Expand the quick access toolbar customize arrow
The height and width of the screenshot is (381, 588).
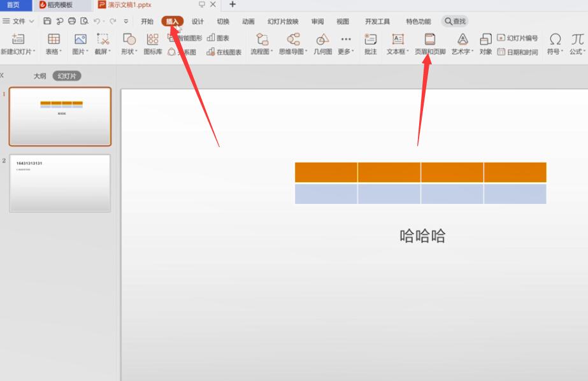126,21
